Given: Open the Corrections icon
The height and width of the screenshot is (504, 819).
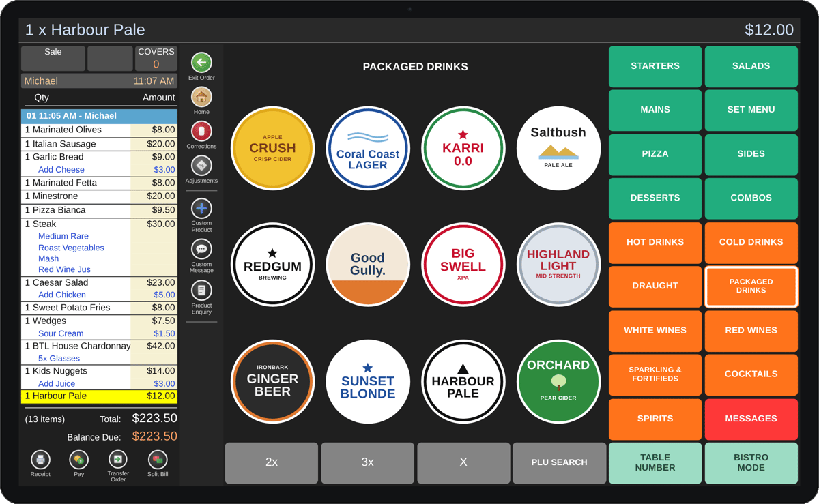Looking at the screenshot, I should click(201, 131).
